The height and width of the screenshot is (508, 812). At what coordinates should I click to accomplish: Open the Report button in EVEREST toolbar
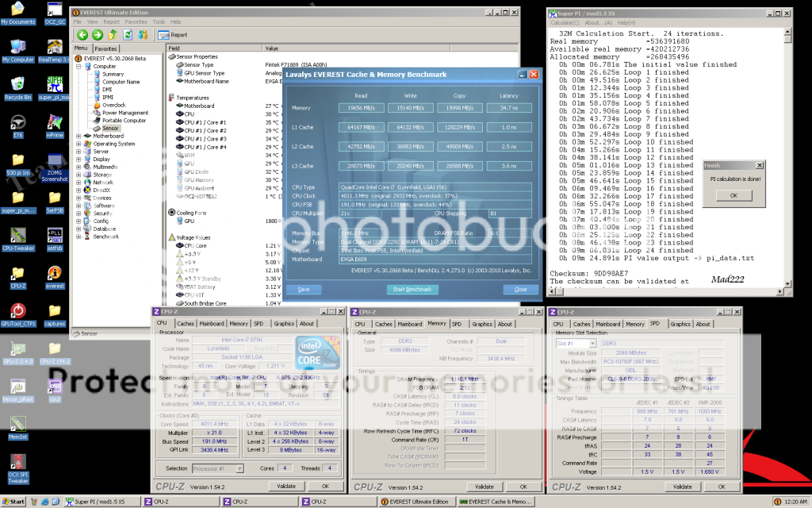pos(173,35)
